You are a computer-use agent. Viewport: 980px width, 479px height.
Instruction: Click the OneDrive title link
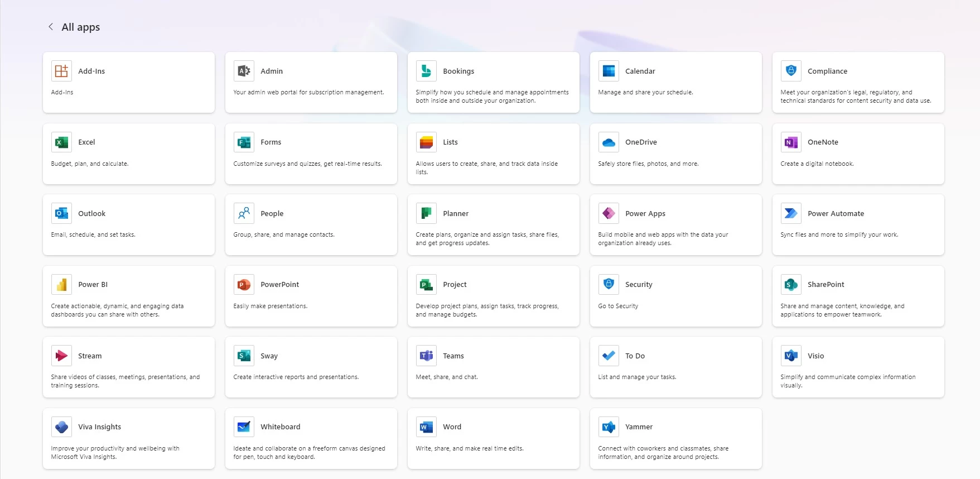pos(641,142)
